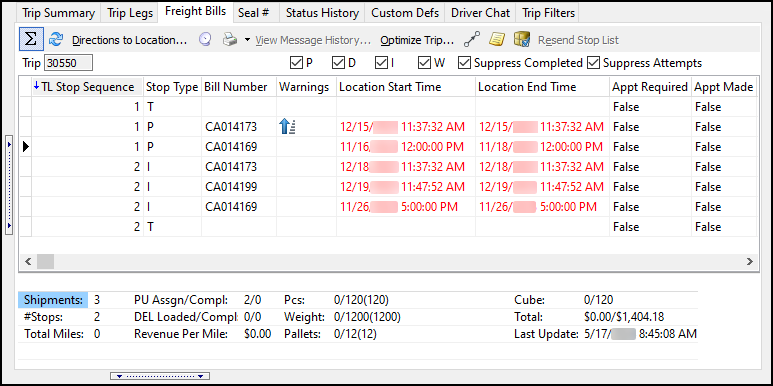Open the Status History tab
The height and width of the screenshot is (386, 773).
pyautogui.click(x=322, y=13)
